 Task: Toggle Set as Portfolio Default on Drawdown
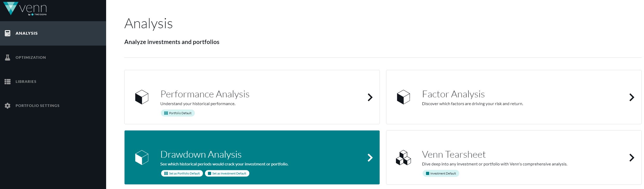pos(182,173)
